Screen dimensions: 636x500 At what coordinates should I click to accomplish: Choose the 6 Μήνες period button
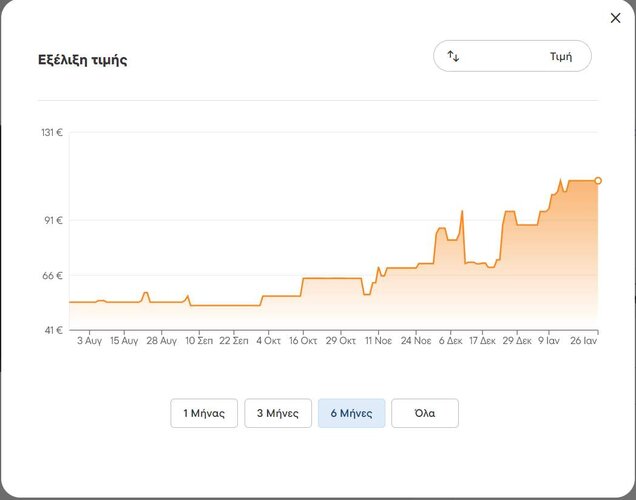pyautogui.click(x=351, y=413)
